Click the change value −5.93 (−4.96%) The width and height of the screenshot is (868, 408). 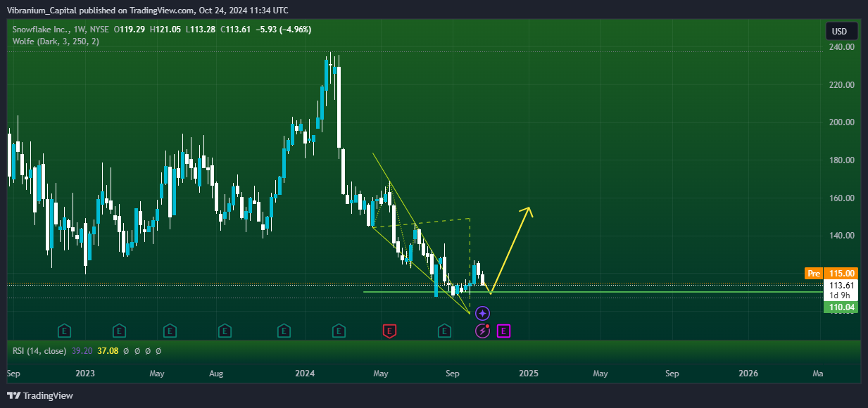click(284, 30)
